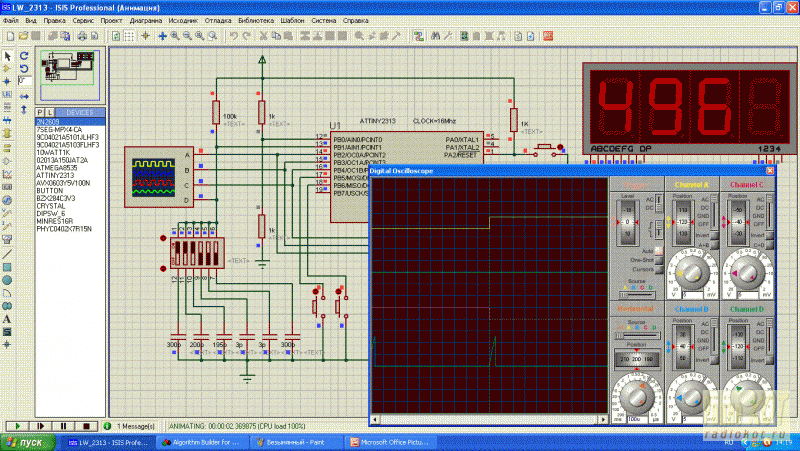Select the Component mode tool
The height and width of the screenshot is (451, 800).
tap(7, 68)
